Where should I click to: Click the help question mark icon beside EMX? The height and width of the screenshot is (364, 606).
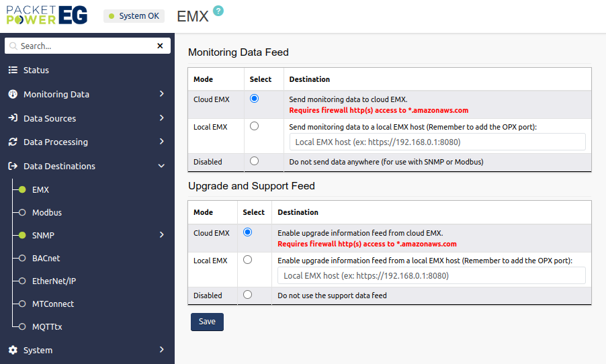[218, 11]
